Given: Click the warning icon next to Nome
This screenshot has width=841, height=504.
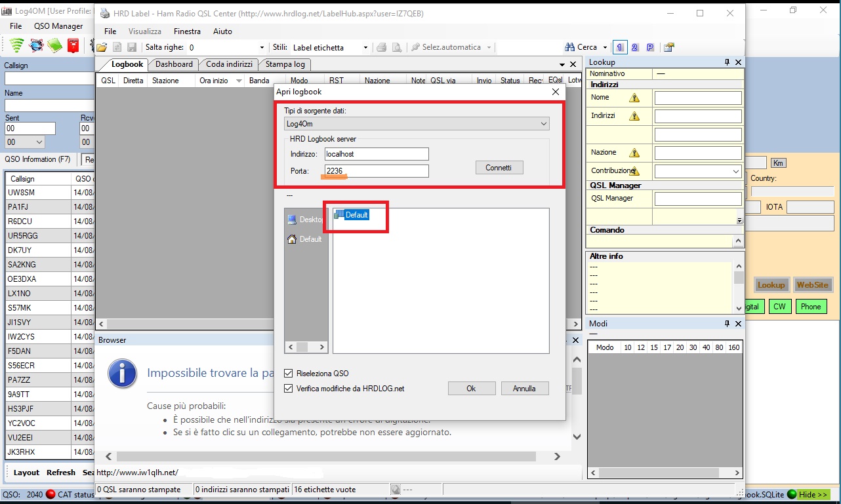Looking at the screenshot, I should (634, 98).
